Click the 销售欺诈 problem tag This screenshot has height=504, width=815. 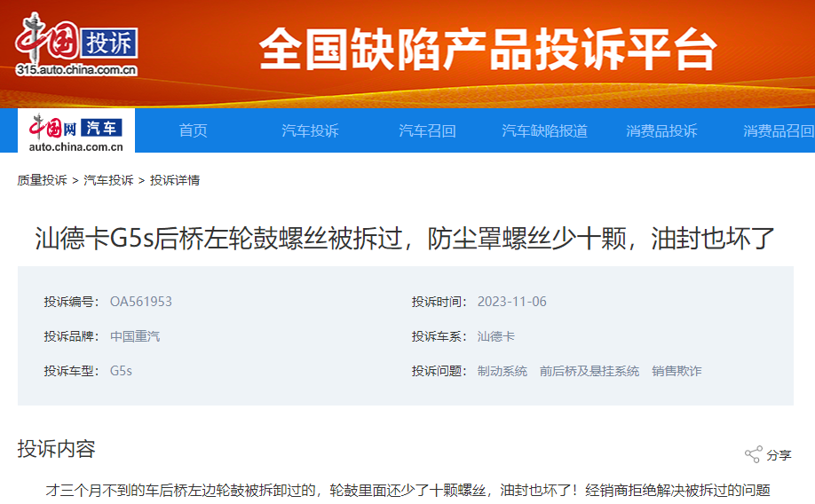677,371
